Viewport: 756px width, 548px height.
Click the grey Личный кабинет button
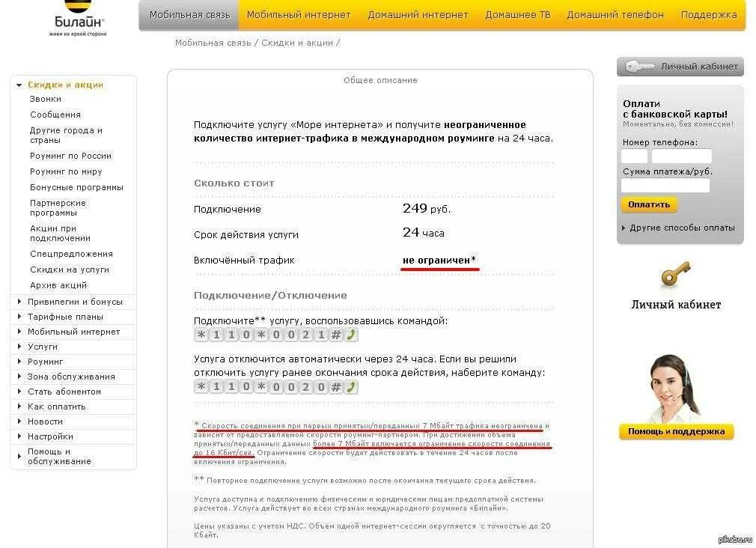(680, 67)
